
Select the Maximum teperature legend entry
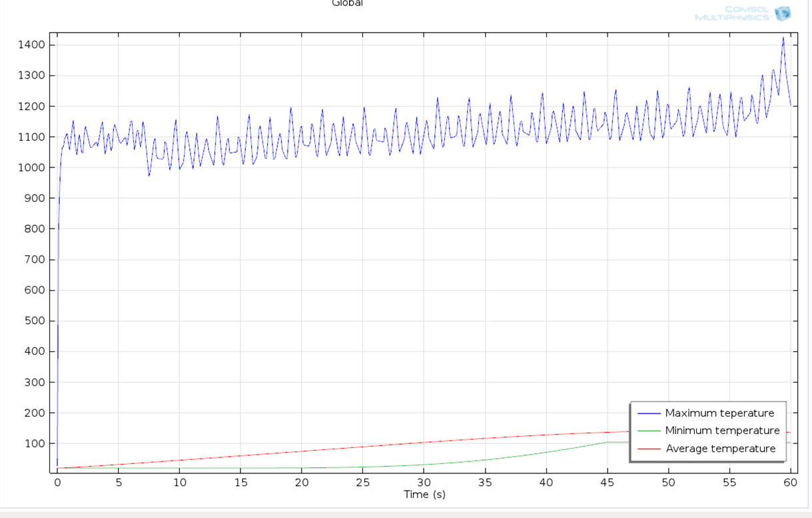719,413
